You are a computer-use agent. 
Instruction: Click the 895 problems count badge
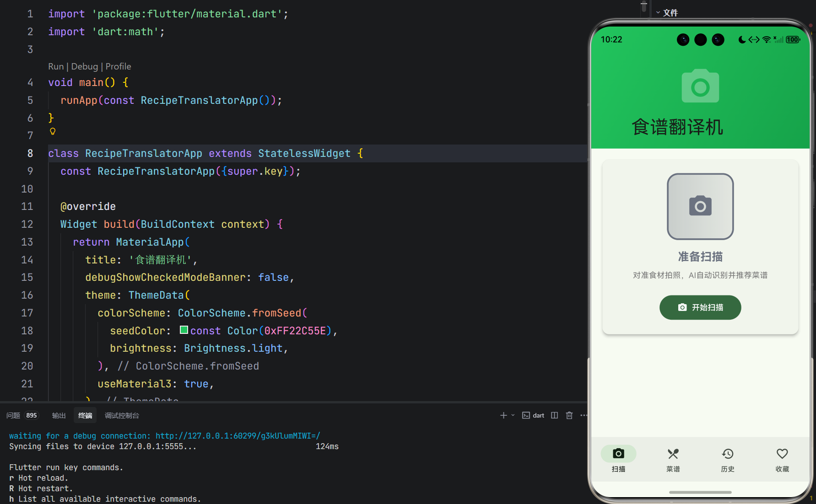point(32,415)
